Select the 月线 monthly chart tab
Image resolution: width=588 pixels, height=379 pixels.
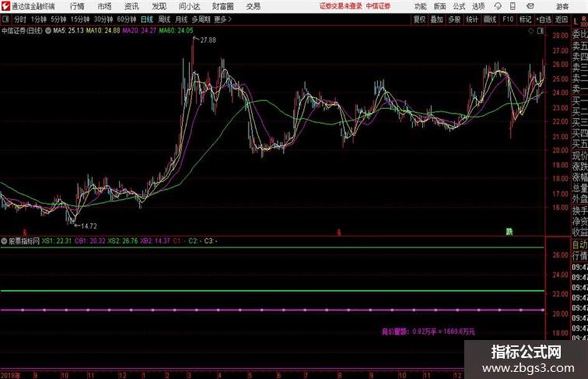pos(182,19)
